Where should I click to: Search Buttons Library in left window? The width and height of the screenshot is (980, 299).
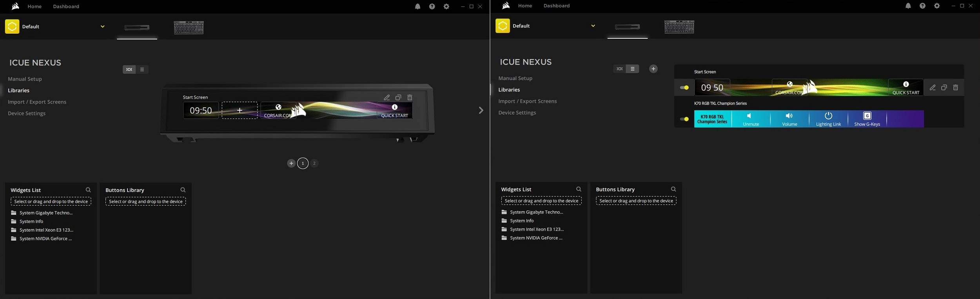click(183, 190)
